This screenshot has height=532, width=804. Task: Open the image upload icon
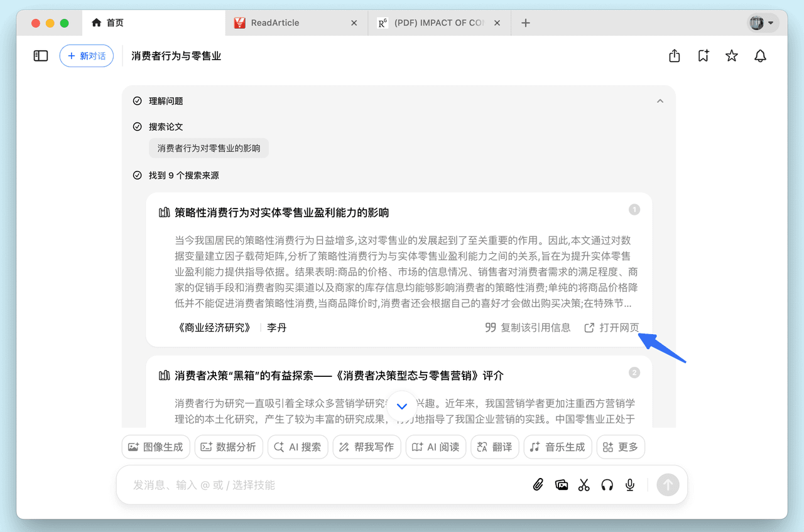561,484
